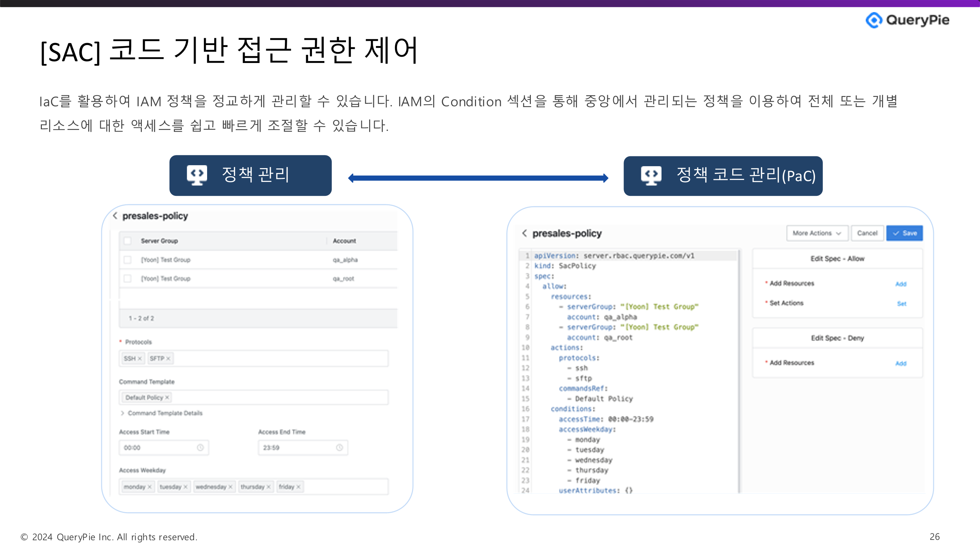Toggle select-all checkbox in Server Group header

[x=127, y=241]
